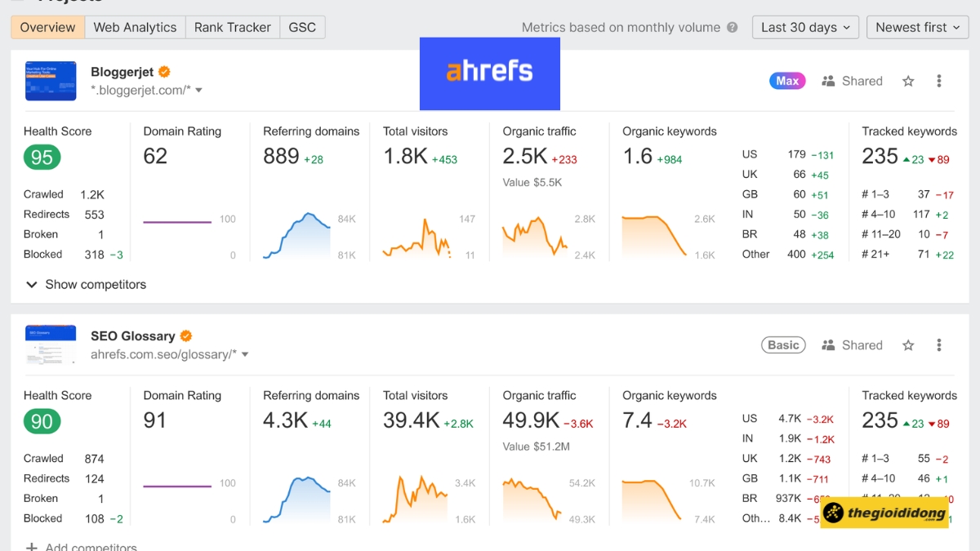The width and height of the screenshot is (980, 551).
Task: Open the Newest first sorting dropdown
Action: click(917, 27)
